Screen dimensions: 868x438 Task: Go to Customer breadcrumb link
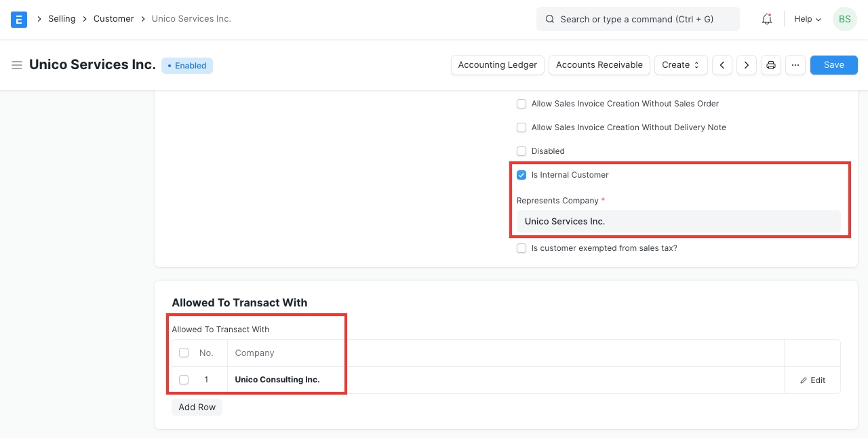click(113, 19)
